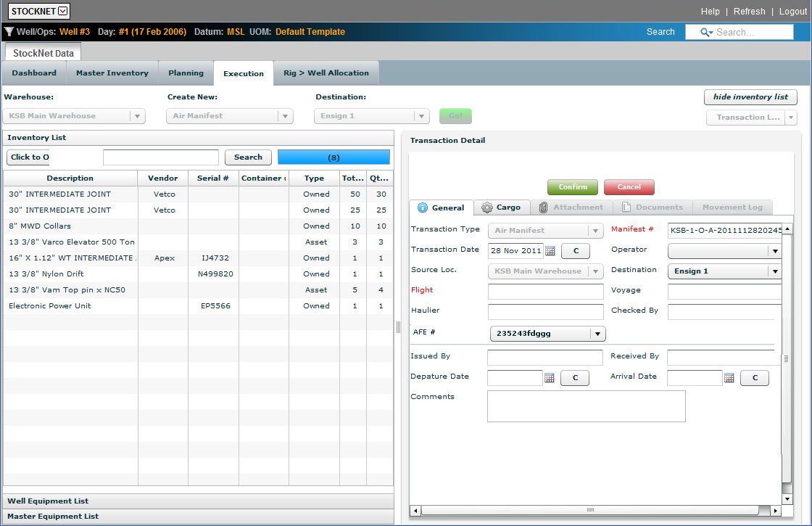Image resolution: width=812 pixels, height=526 pixels.
Task: Click the inventory search text field
Action: pos(160,157)
